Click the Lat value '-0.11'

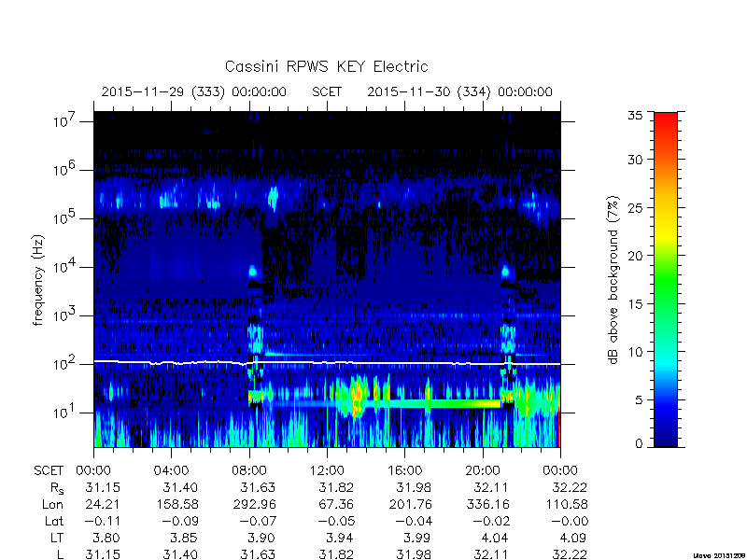(103, 522)
